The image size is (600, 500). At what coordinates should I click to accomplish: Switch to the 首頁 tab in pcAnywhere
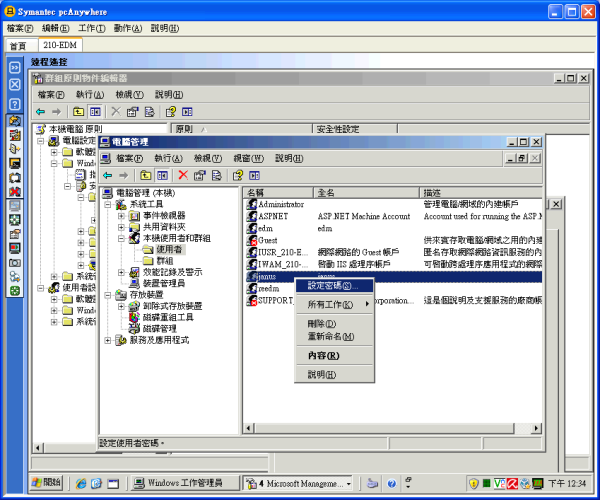coord(19,46)
